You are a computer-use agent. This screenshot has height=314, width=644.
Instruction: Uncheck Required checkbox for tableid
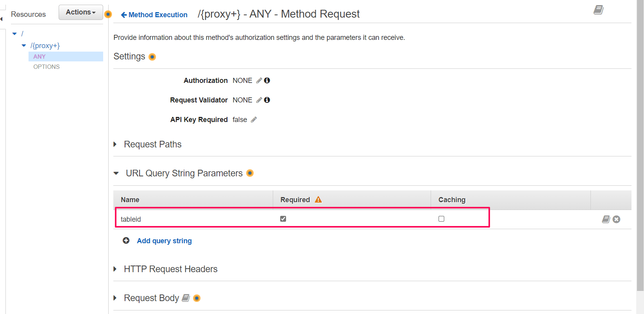click(x=283, y=219)
